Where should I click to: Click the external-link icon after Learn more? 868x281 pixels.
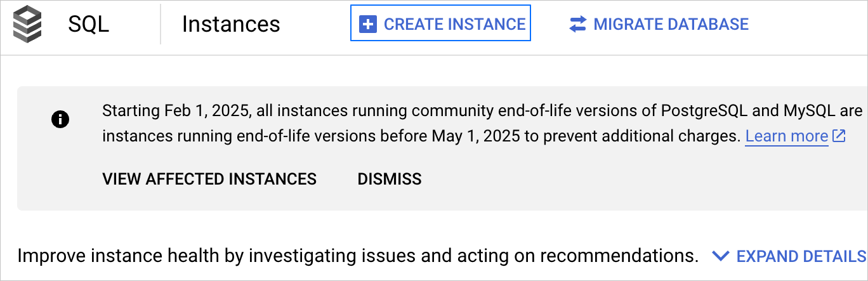839,136
